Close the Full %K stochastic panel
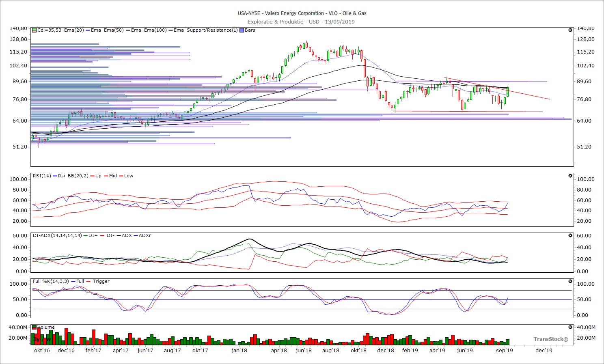 [570, 281]
